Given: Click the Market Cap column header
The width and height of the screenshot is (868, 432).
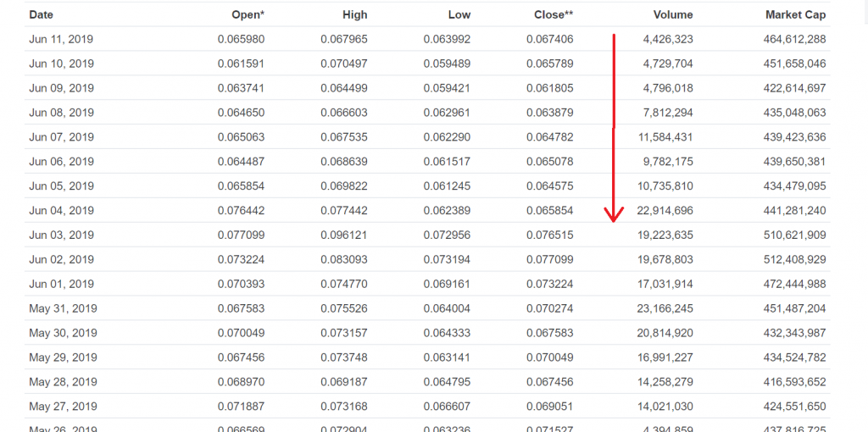Looking at the screenshot, I should [794, 14].
